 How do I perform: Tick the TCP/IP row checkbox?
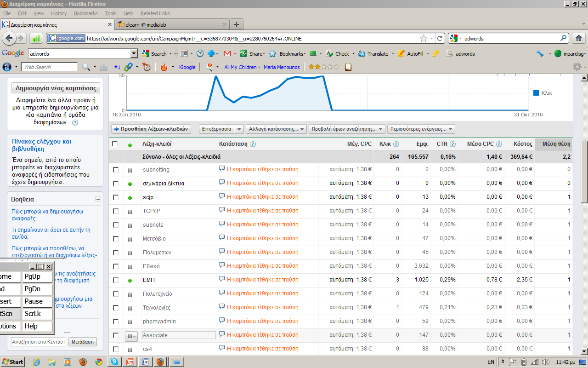[116, 211]
